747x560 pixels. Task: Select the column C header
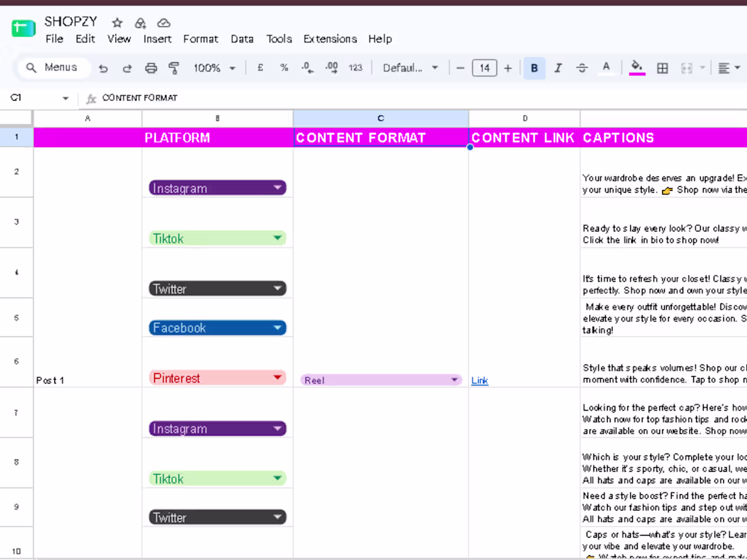click(x=381, y=119)
